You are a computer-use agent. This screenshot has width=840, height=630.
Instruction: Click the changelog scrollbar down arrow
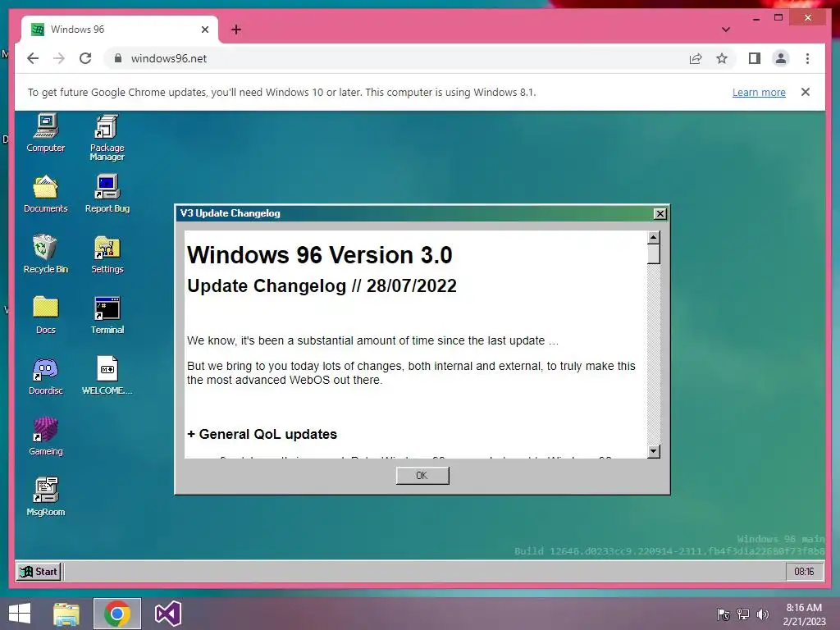click(653, 451)
